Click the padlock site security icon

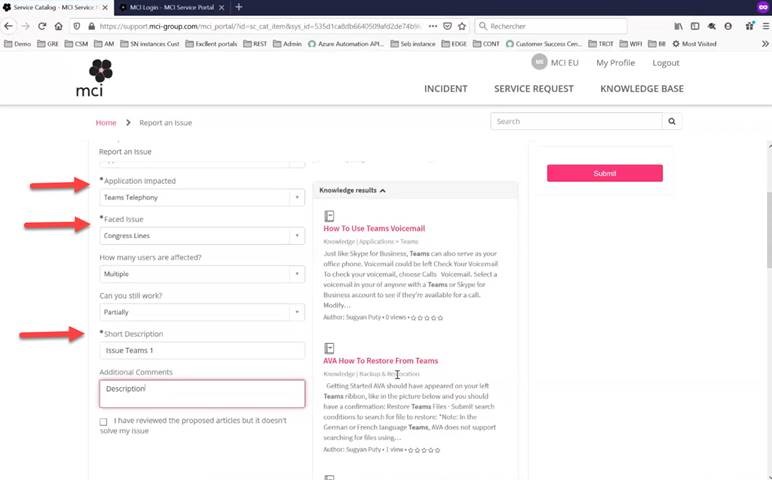[91, 26]
